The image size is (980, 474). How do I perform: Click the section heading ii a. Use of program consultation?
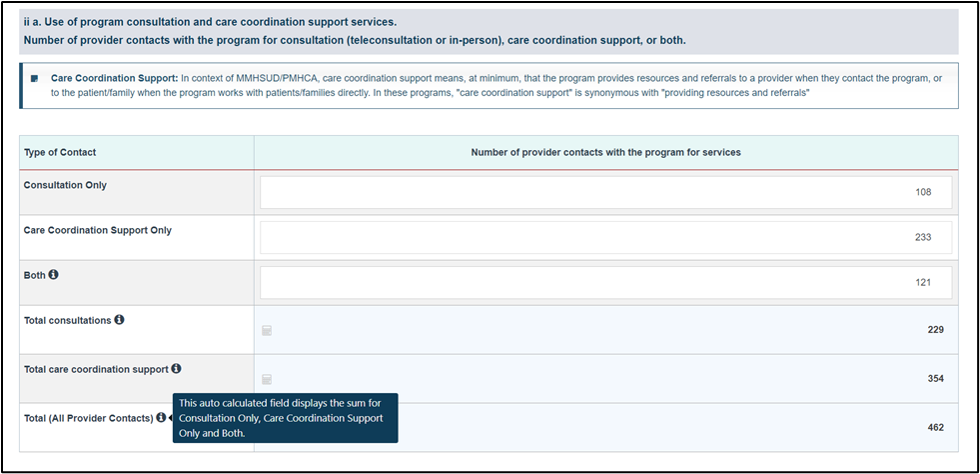pyautogui.click(x=210, y=23)
